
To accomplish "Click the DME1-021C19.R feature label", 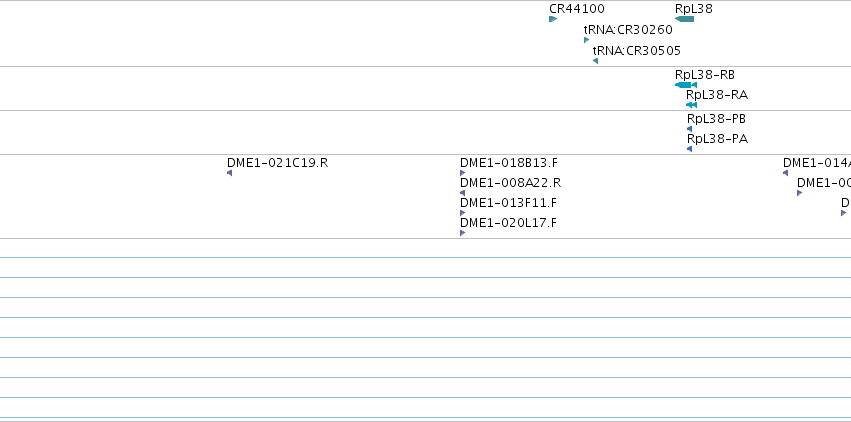I will pyautogui.click(x=277, y=163).
